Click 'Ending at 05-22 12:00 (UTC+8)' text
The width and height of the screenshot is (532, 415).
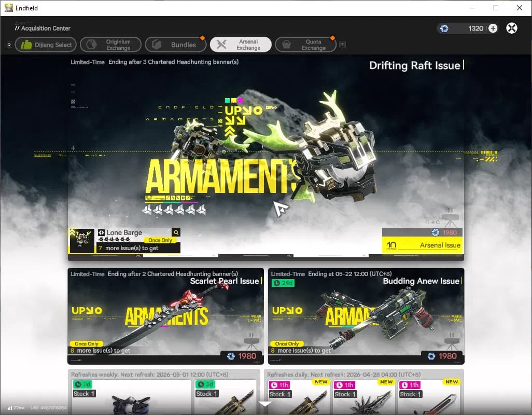(x=350, y=274)
